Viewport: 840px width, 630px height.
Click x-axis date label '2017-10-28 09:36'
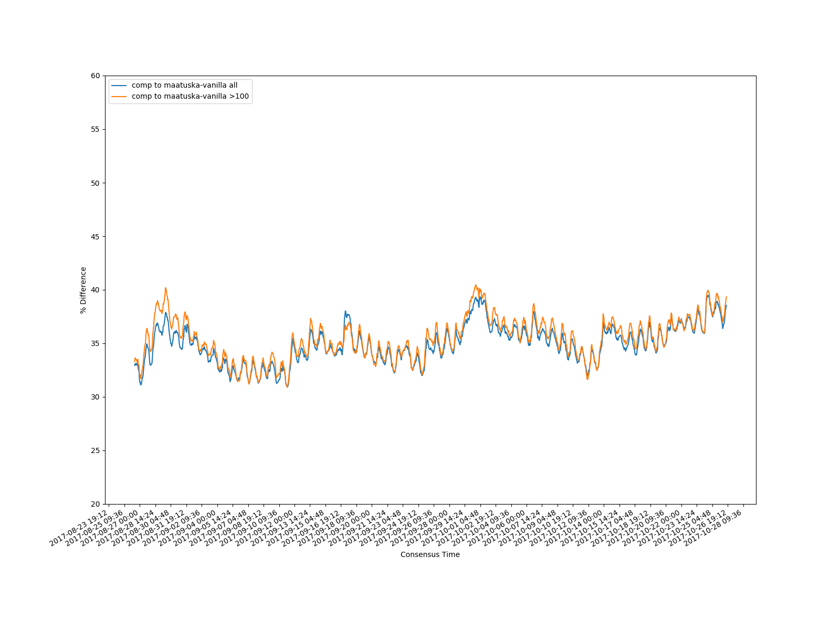click(714, 527)
